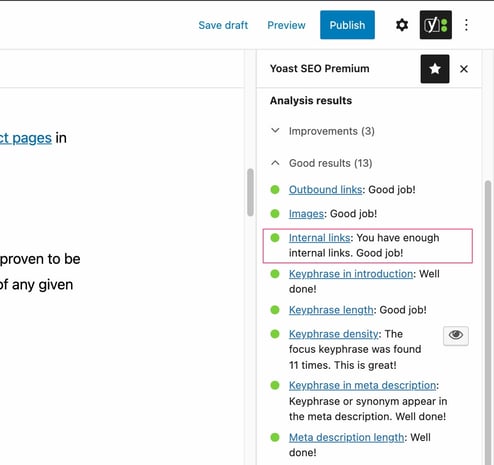Expand the Improvements (3) section
This screenshot has width=494, height=465.
click(322, 131)
